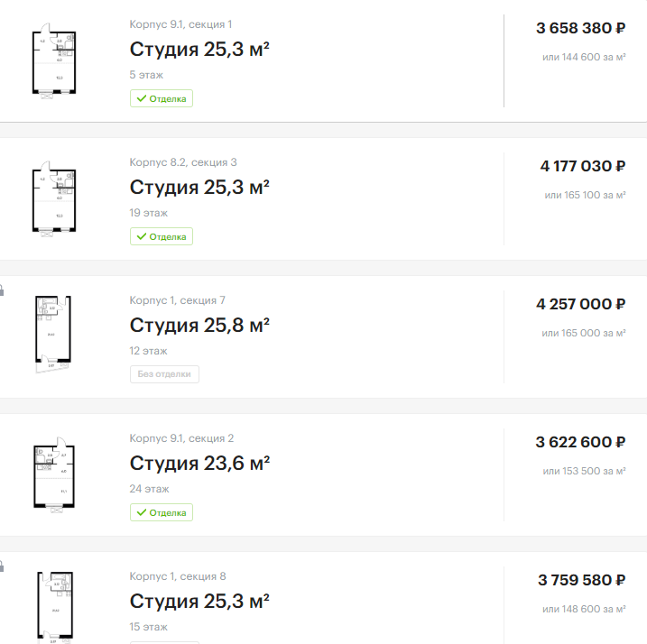This screenshot has width=647, height=644.
Task: Click the price 4 257 000 ₽
Action: (580, 304)
